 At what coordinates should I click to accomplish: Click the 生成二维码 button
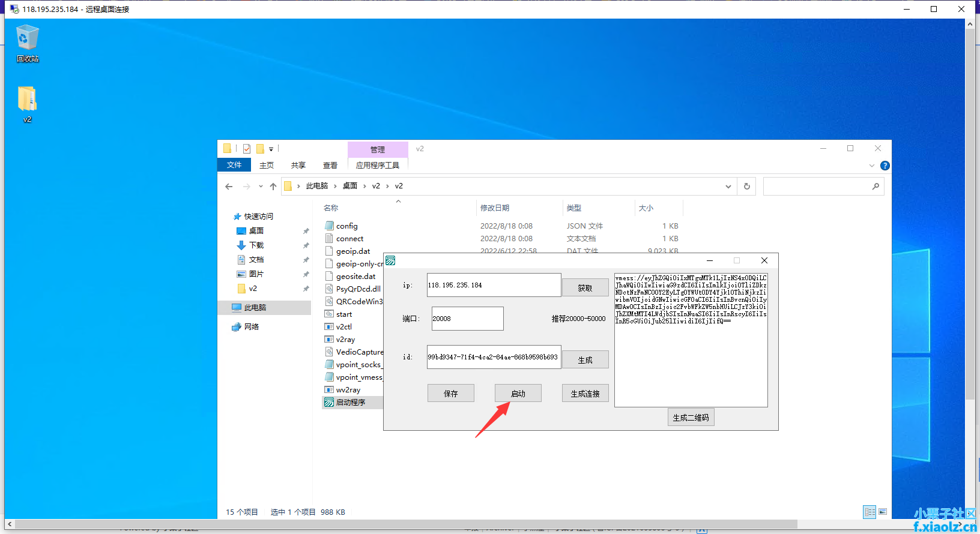click(691, 418)
